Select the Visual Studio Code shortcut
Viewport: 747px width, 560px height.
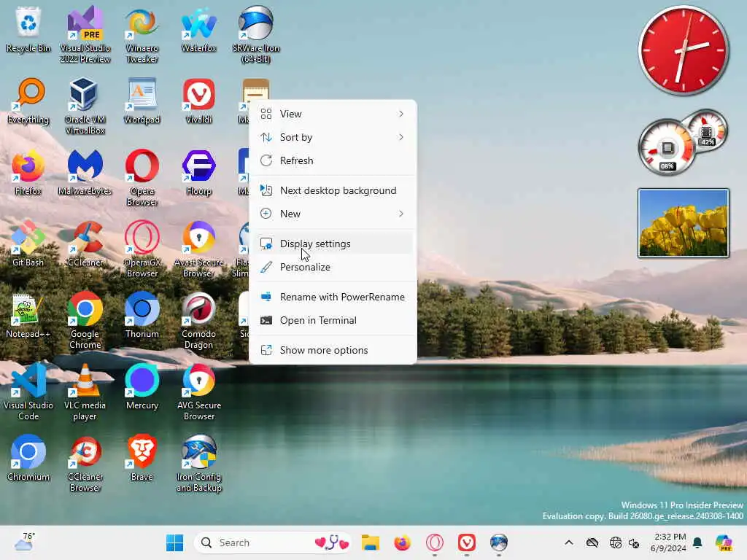pyautogui.click(x=28, y=392)
